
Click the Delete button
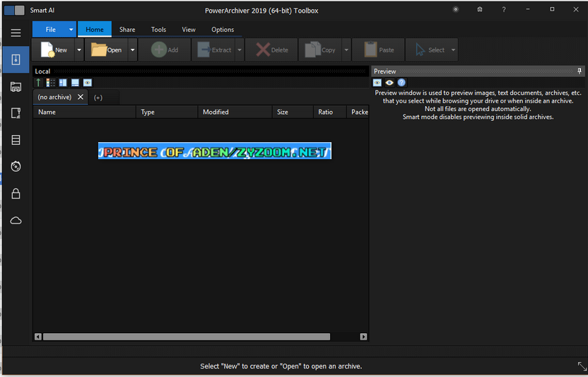[x=271, y=50]
